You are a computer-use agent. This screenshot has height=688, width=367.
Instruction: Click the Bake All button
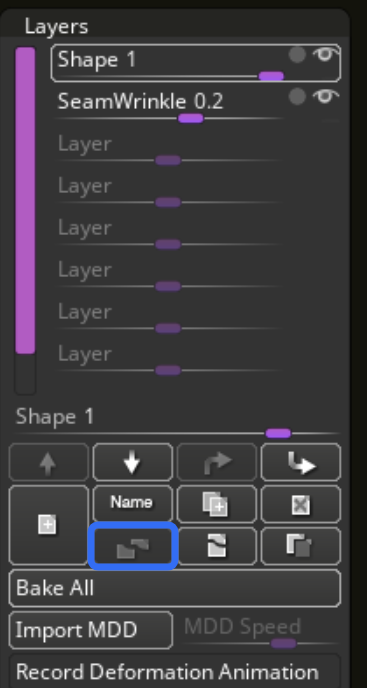175,588
